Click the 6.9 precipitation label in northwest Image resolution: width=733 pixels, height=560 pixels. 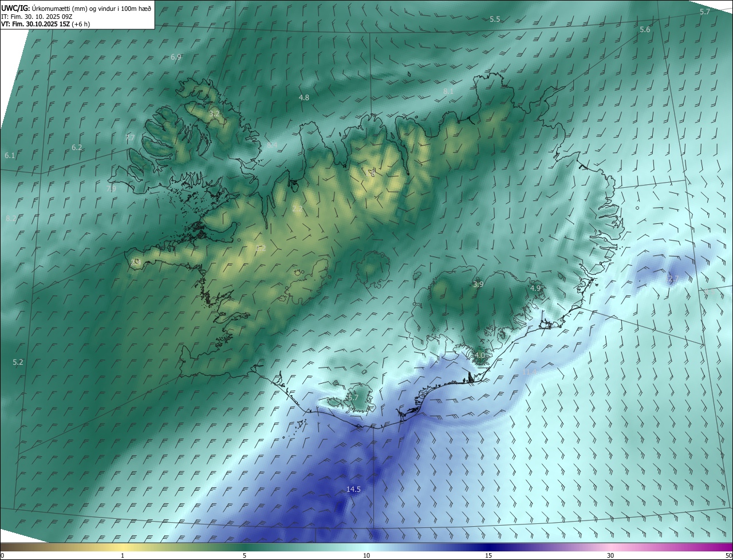pos(176,57)
